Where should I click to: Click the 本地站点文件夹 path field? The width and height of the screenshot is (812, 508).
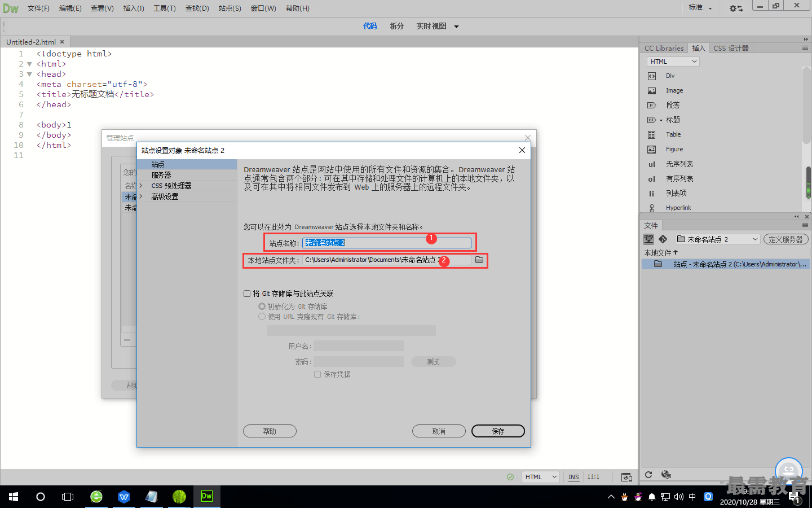pyautogui.click(x=387, y=260)
